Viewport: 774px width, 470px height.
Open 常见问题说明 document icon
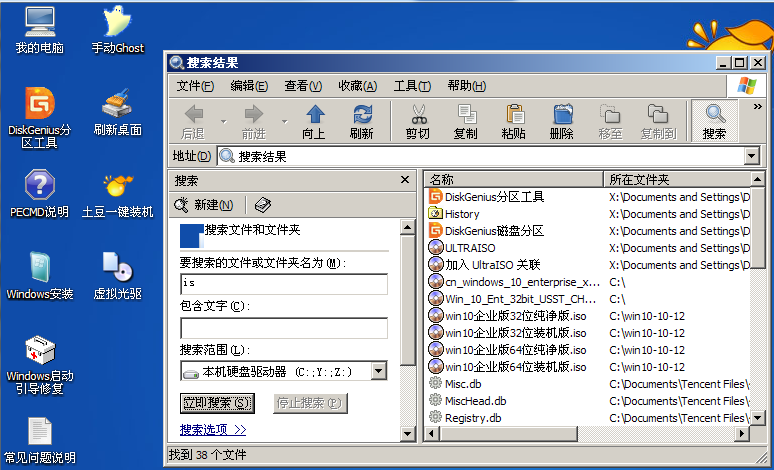[39, 440]
